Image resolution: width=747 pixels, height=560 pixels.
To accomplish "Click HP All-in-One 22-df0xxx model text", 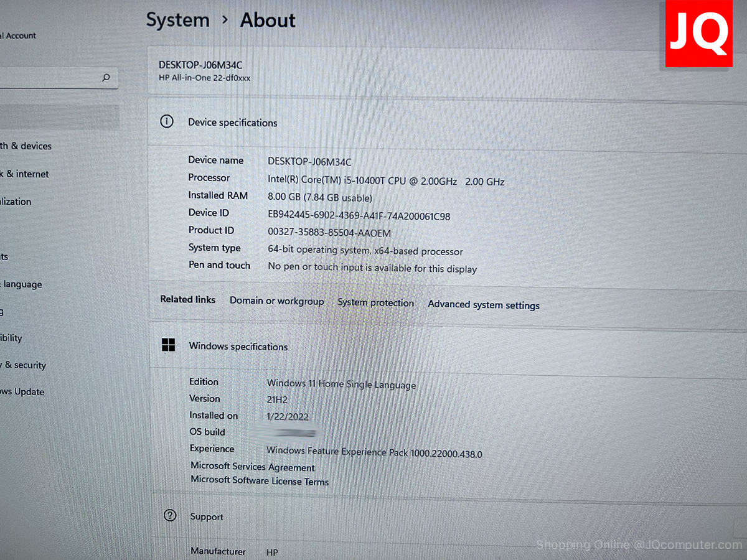I will tap(205, 78).
